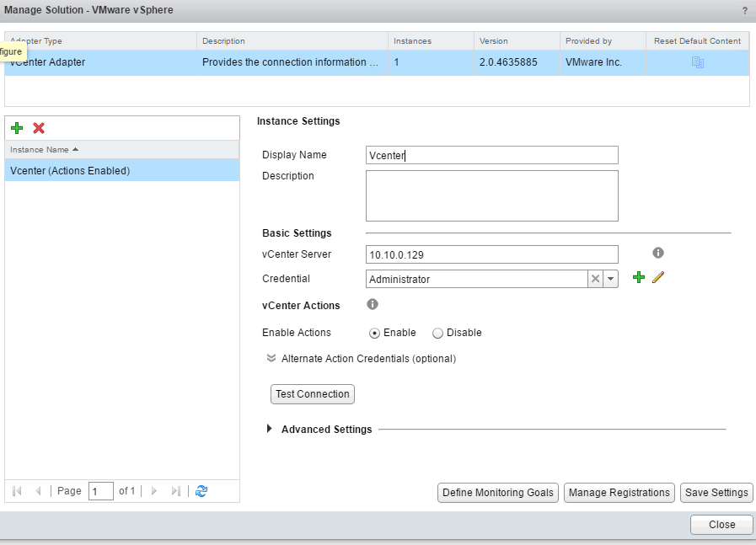Add a new credential with green plus

pyautogui.click(x=638, y=277)
